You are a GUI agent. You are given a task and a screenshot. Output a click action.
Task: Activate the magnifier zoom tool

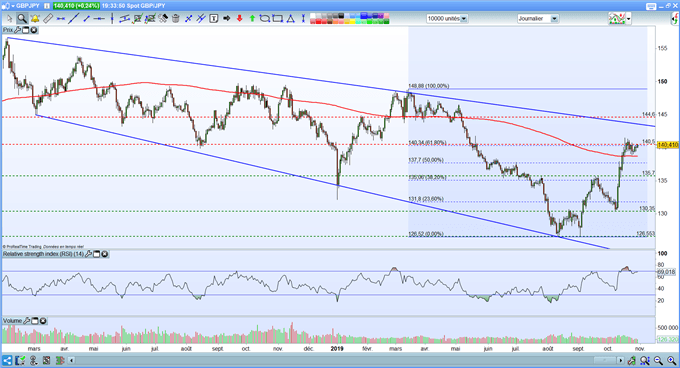coord(22,19)
